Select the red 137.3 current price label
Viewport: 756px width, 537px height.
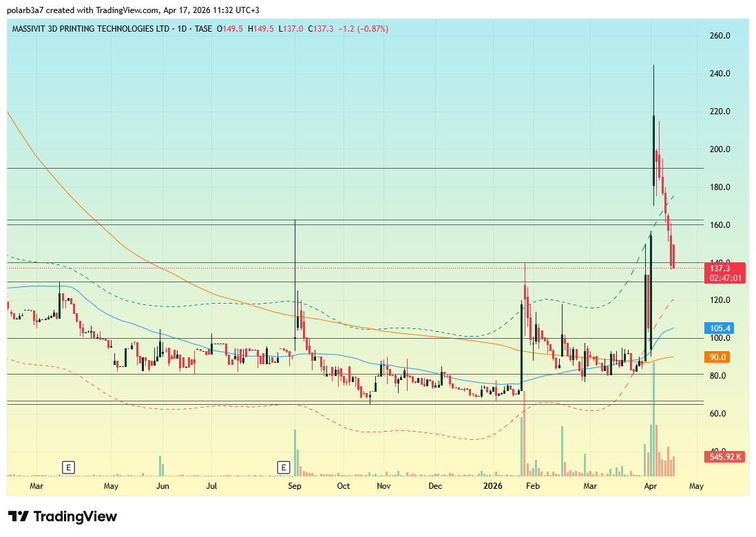coord(724,268)
